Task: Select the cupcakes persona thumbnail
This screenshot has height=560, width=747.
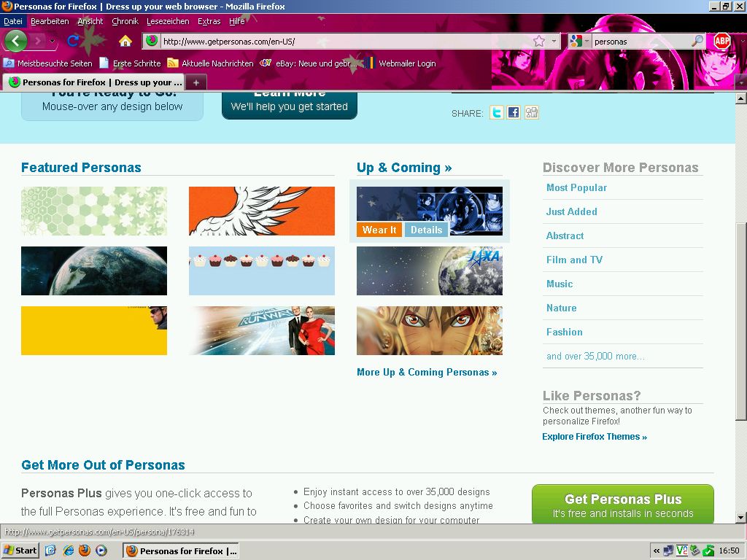Action: pyautogui.click(x=261, y=271)
